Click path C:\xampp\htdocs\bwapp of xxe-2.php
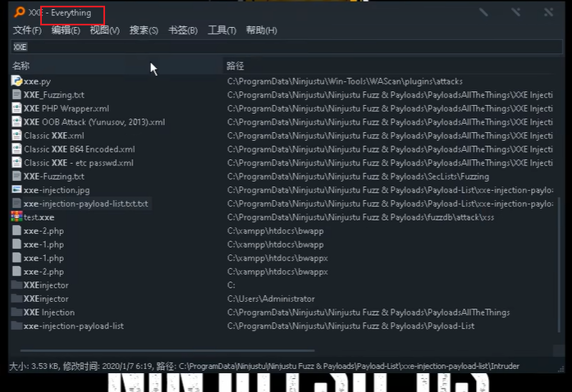This screenshot has width=572, height=392. 276,230
